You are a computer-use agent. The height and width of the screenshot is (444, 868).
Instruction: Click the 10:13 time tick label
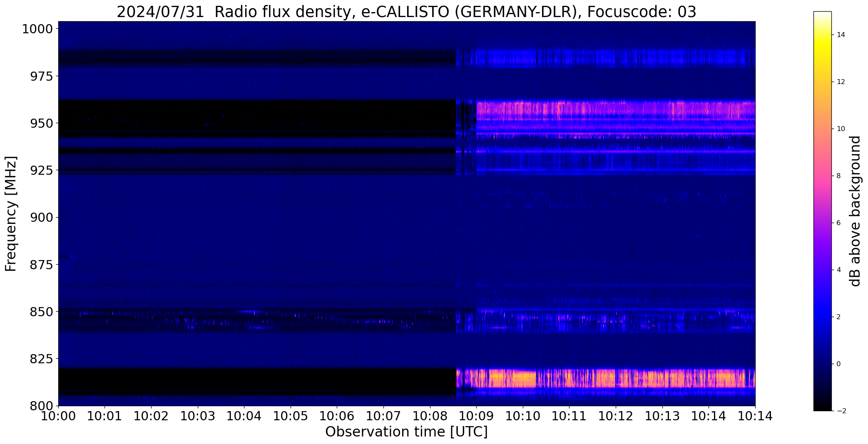coord(662,416)
